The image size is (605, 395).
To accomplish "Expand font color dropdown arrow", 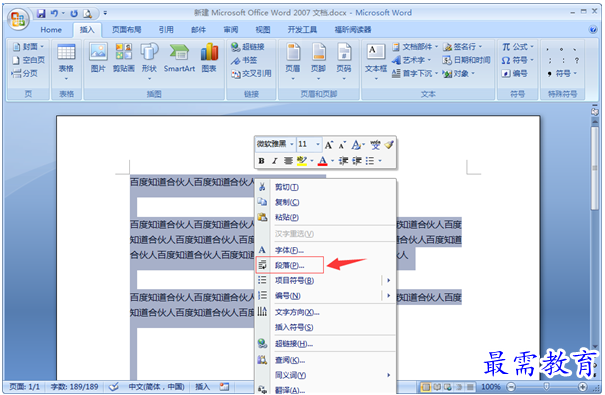I will click(332, 161).
